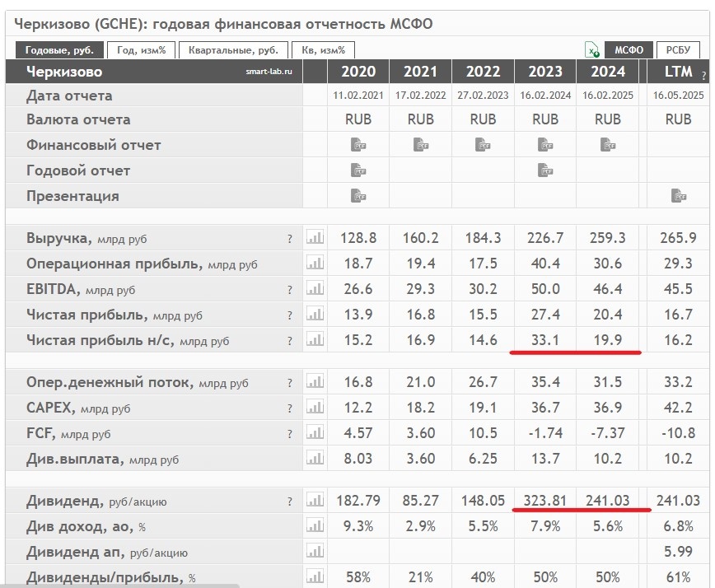Switch to Годовые, руб. tab

60,49
